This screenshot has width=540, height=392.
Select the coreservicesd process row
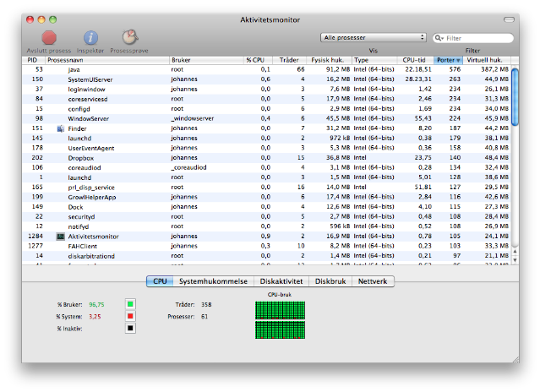pyautogui.click(x=267, y=99)
